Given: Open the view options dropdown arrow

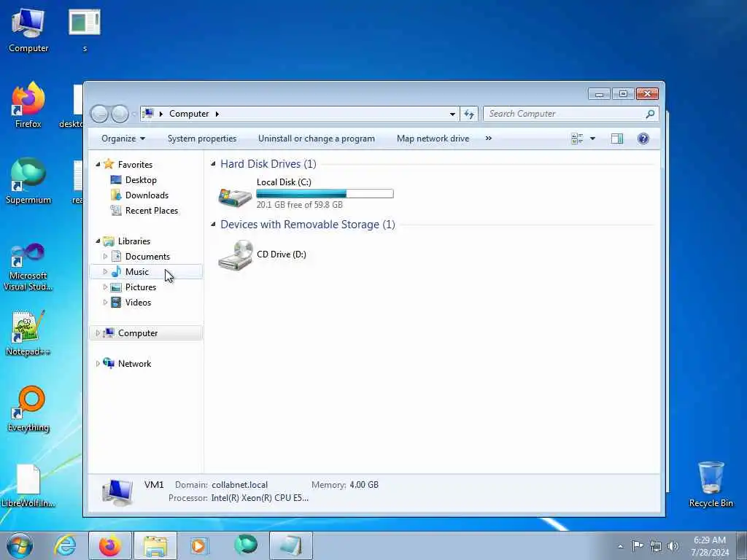Looking at the screenshot, I should (592, 139).
